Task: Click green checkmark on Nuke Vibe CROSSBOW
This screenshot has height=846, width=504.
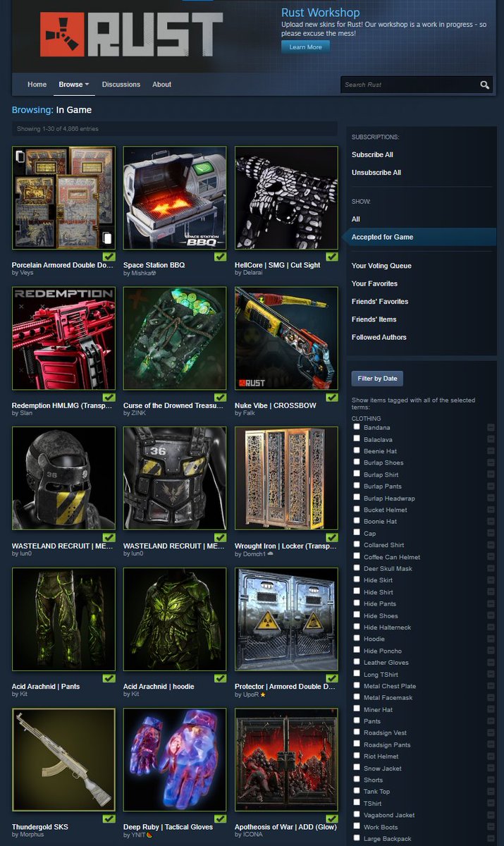Action: (332, 397)
